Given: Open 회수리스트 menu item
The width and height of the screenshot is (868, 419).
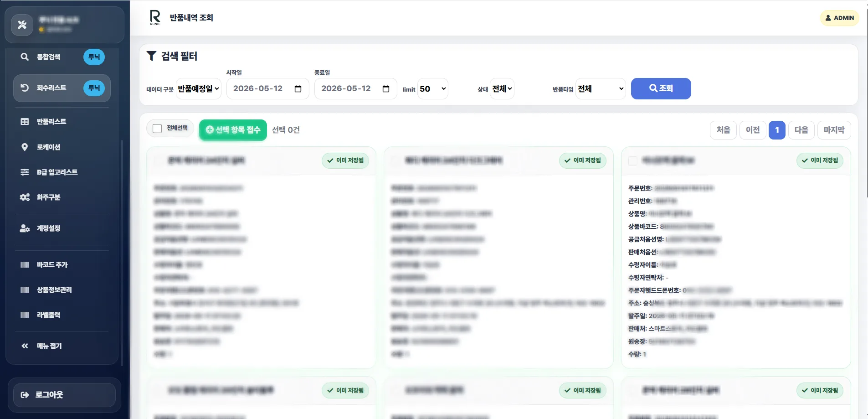Looking at the screenshot, I should (x=62, y=88).
